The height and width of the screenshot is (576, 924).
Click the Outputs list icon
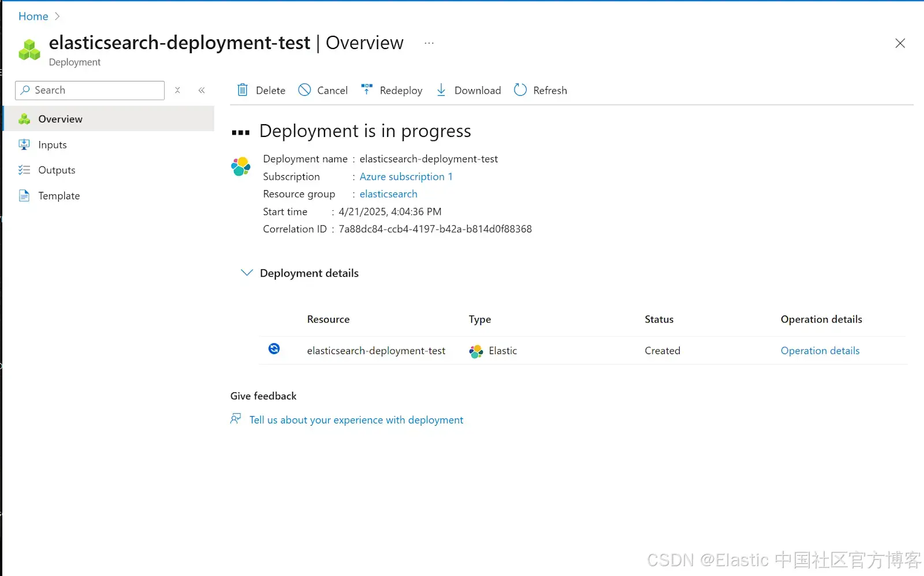[x=24, y=170]
